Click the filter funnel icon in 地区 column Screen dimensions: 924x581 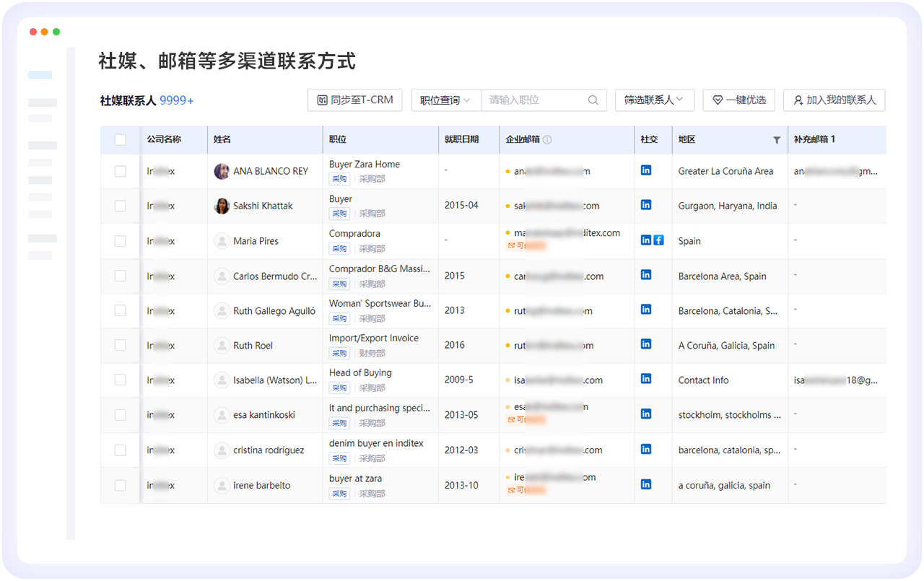click(x=777, y=140)
